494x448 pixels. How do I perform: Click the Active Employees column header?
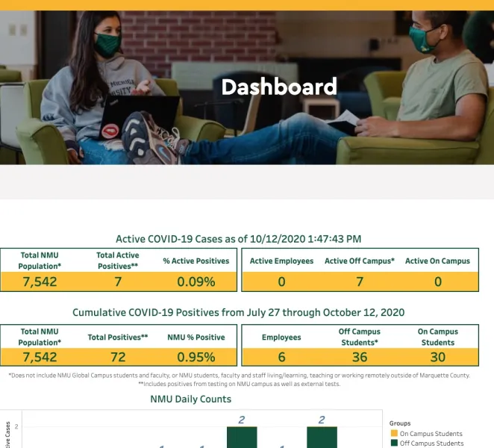pyautogui.click(x=281, y=261)
